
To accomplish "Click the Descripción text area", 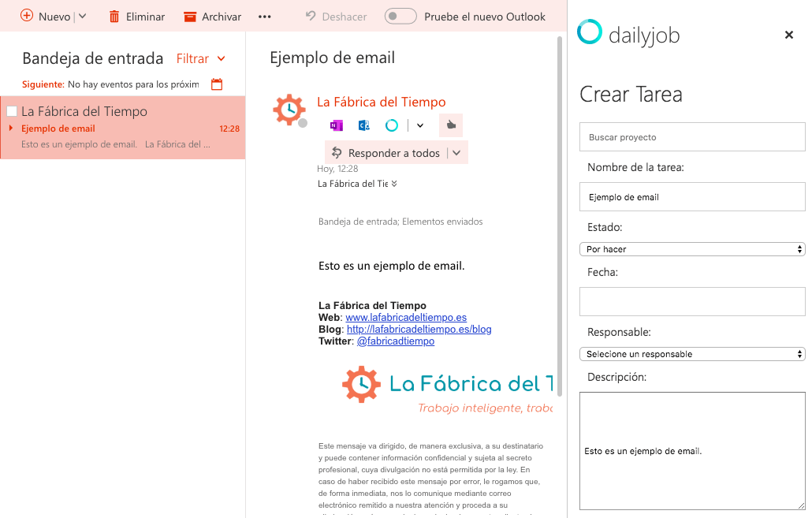I will pyautogui.click(x=692, y=451).
